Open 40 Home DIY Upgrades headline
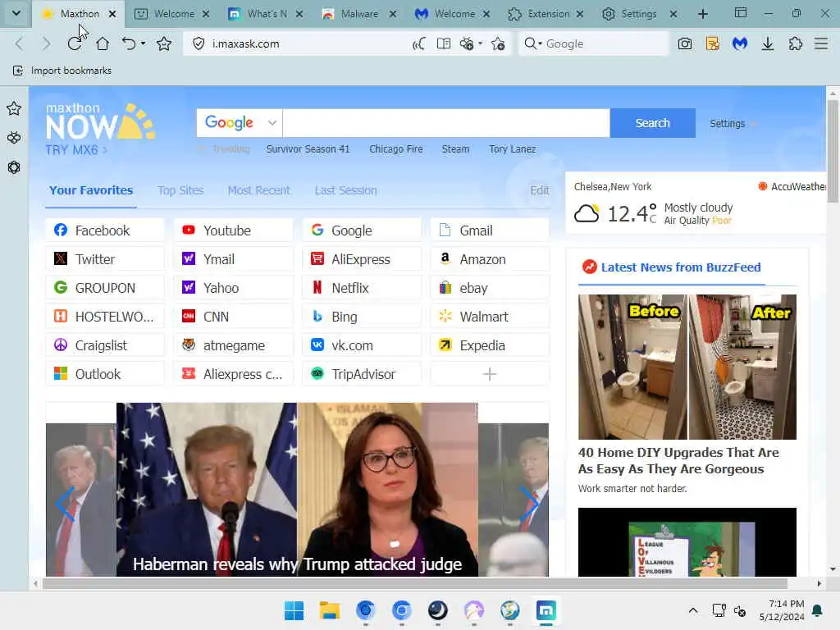 678,461
